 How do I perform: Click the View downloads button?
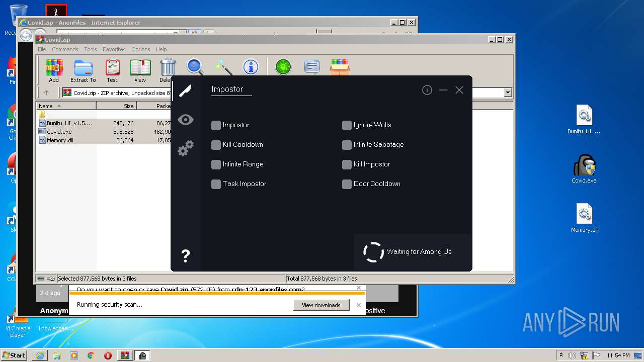(321, 305)
